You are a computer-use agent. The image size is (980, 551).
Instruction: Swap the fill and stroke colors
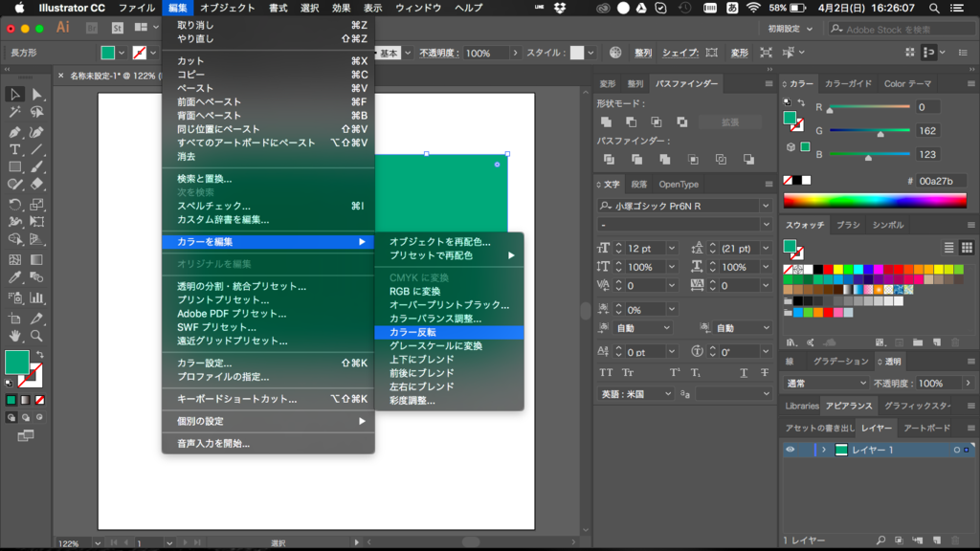point(41,354)
